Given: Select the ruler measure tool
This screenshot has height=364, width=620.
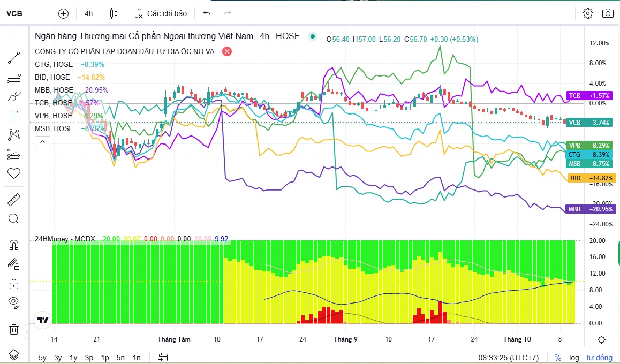Looking at the screenshot, I should pos(14,200).
